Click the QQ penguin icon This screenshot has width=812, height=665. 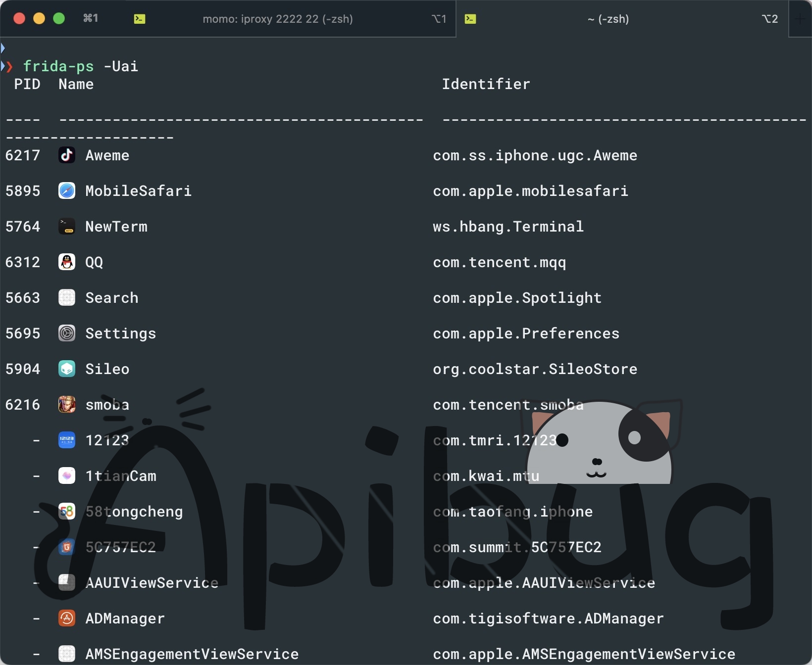tap(67, 262)
